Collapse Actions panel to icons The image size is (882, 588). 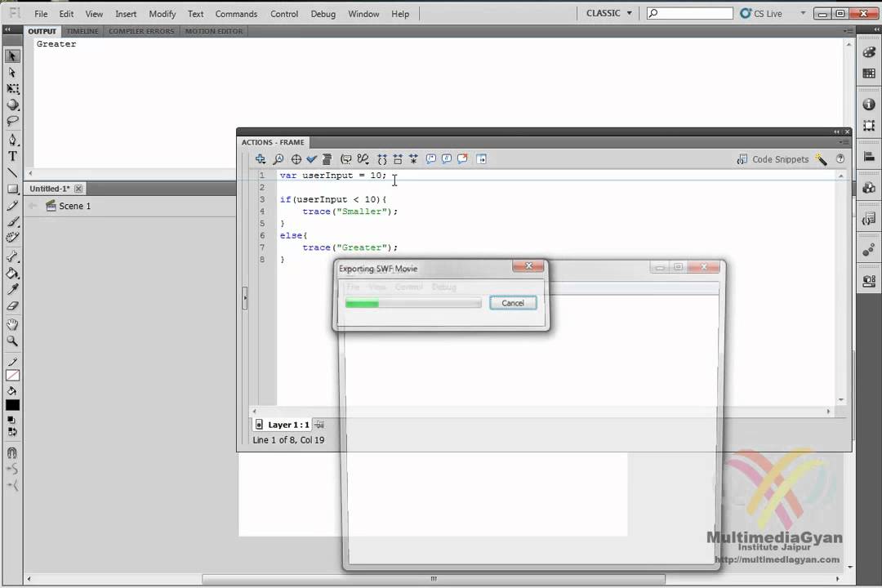tap(836, 131)
